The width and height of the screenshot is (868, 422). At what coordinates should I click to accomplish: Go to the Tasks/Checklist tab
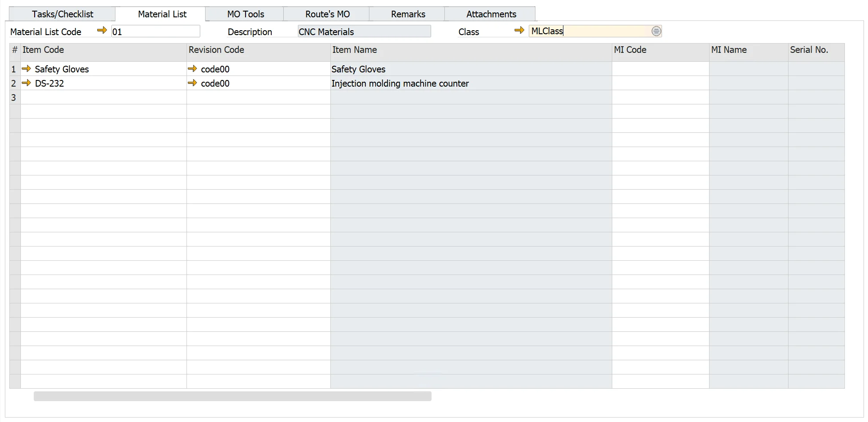click(x=62, y=14)
